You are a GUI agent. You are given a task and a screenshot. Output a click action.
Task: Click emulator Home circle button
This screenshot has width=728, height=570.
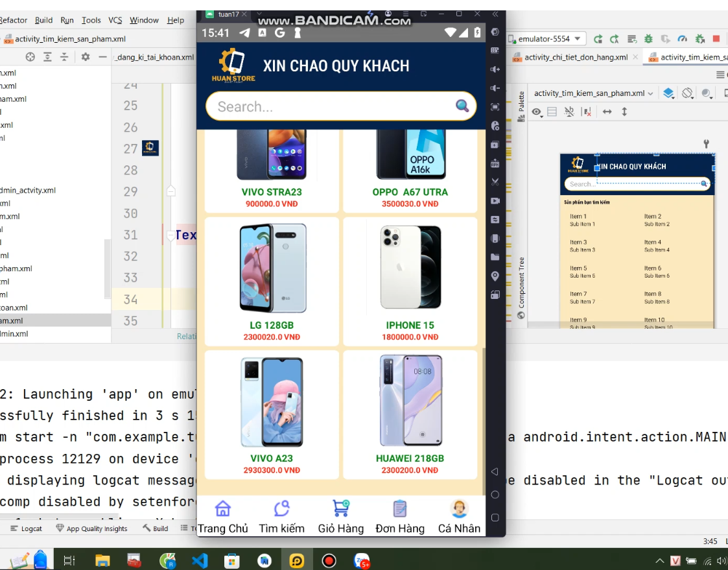click(x=495, y=495)
